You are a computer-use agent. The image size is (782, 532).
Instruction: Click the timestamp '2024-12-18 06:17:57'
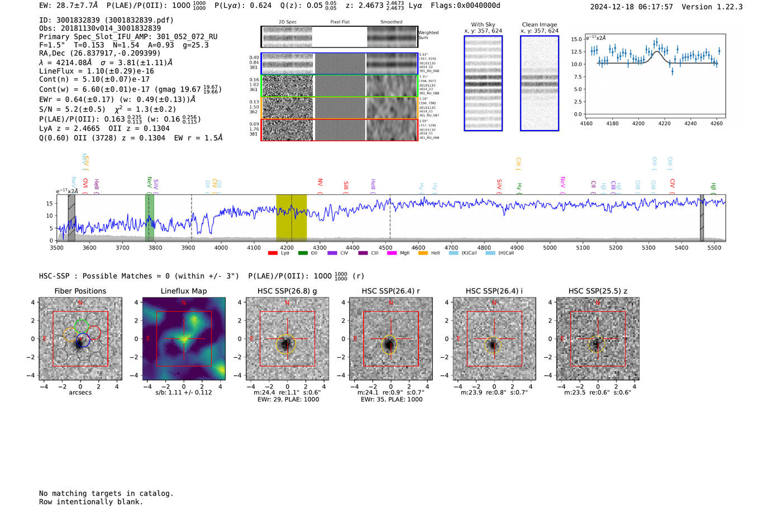point(631,7)
